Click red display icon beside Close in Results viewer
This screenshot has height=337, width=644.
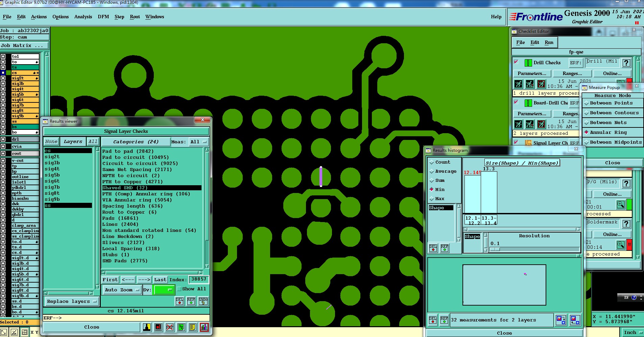tap(158, 327)
